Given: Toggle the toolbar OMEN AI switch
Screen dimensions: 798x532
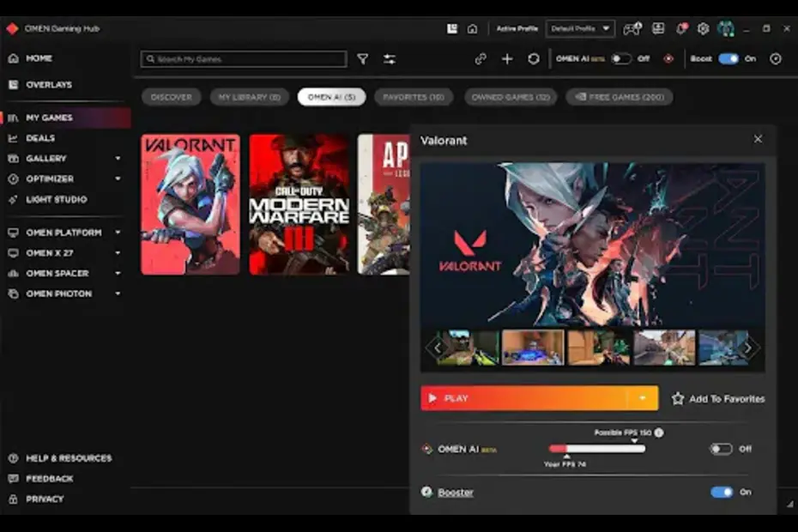Looking at the screenshot, I should point(621,59).
